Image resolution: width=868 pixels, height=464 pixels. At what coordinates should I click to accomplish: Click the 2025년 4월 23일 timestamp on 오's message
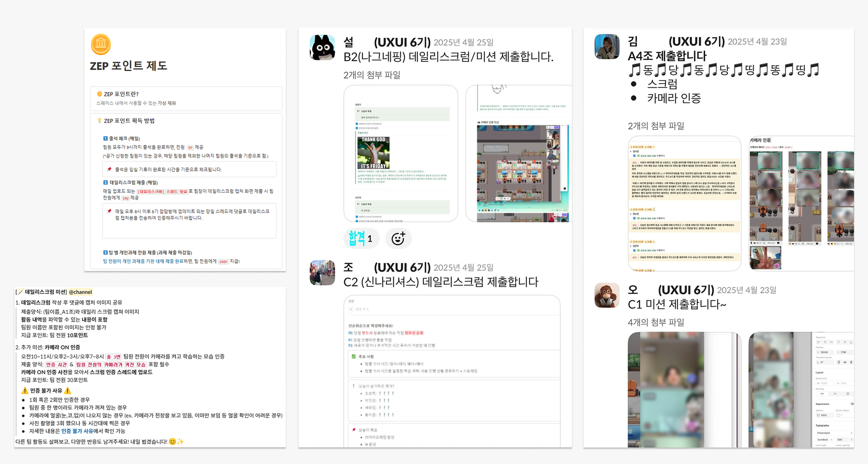pos(747,290)
